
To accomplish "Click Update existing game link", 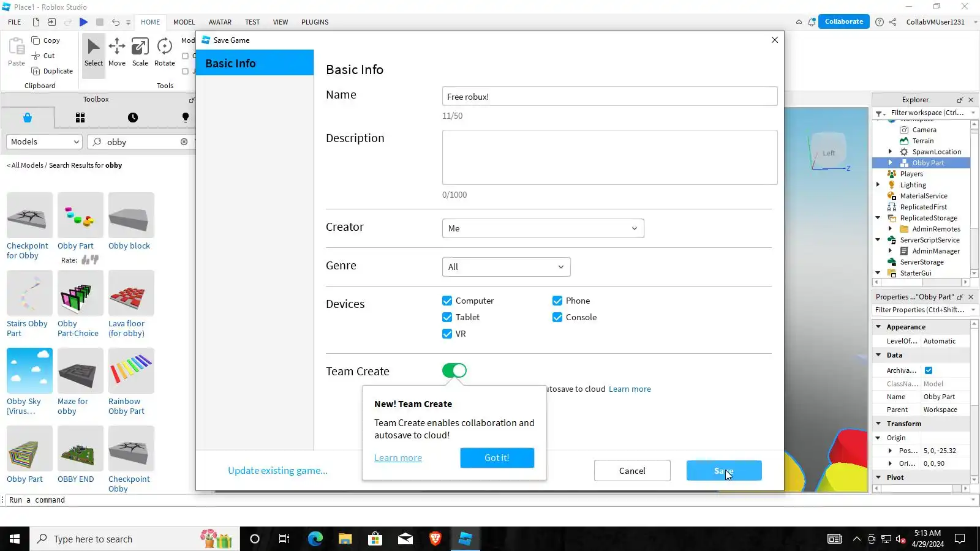I will (x=277, y=471).
